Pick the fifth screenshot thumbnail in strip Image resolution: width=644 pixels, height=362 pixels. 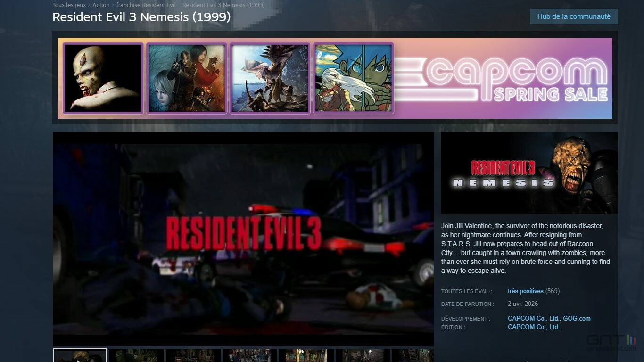306,356
